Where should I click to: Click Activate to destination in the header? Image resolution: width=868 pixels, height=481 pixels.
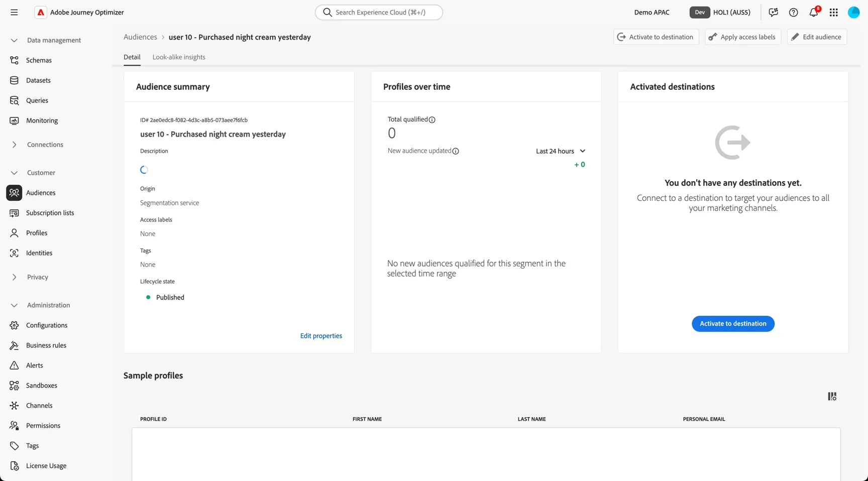point(656,37)
